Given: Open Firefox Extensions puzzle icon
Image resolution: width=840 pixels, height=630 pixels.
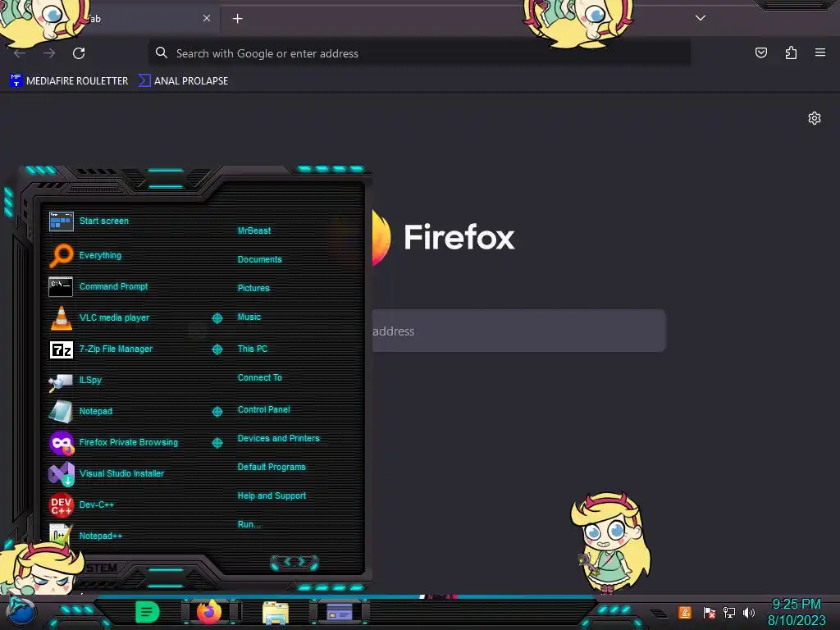Looking at the screenshot, I should (791, 52).
